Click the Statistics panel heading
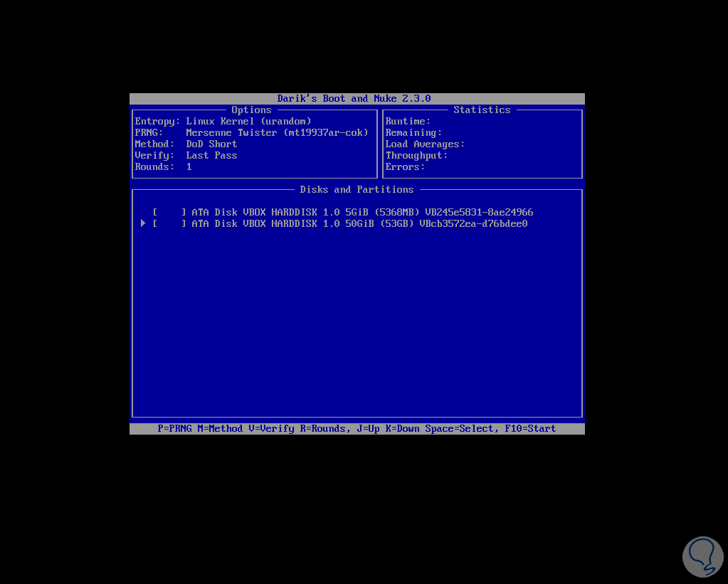This screenshot has width=728, height=584. point(482,110)
